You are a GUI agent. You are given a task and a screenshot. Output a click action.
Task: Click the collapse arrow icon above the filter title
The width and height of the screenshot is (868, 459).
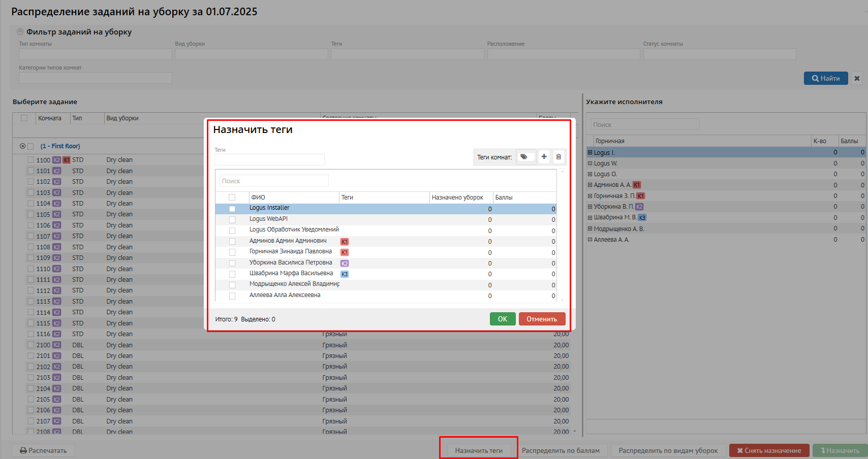[20, 31]
